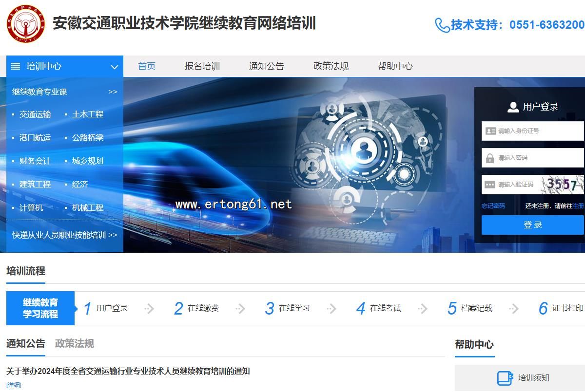This screenshot has height=392, width=585.
Task: Click the phone support icon
Action: 442,25
